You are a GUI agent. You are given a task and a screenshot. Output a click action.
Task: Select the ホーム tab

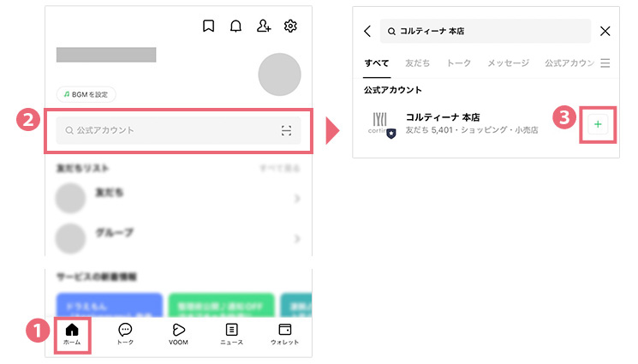[72, 335]
